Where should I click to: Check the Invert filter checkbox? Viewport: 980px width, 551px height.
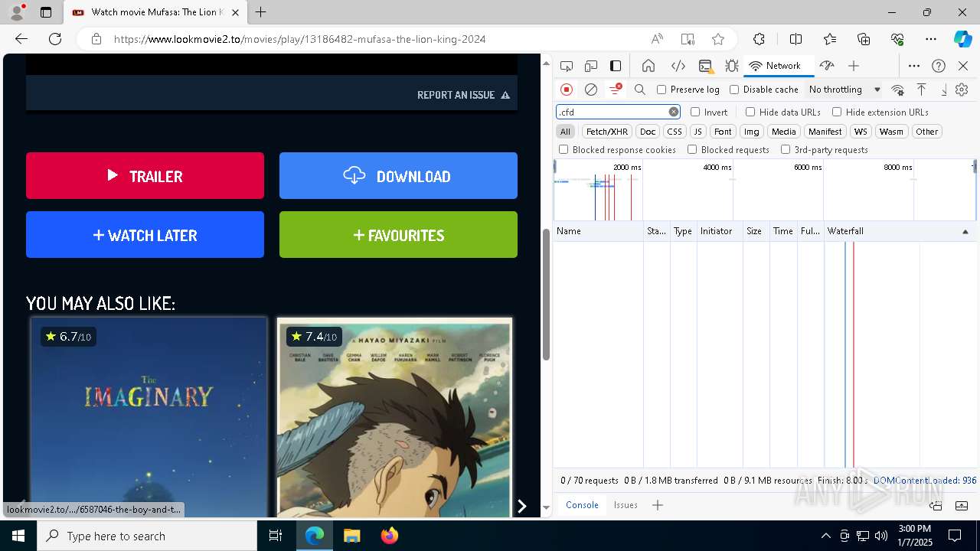pos(695,112)
